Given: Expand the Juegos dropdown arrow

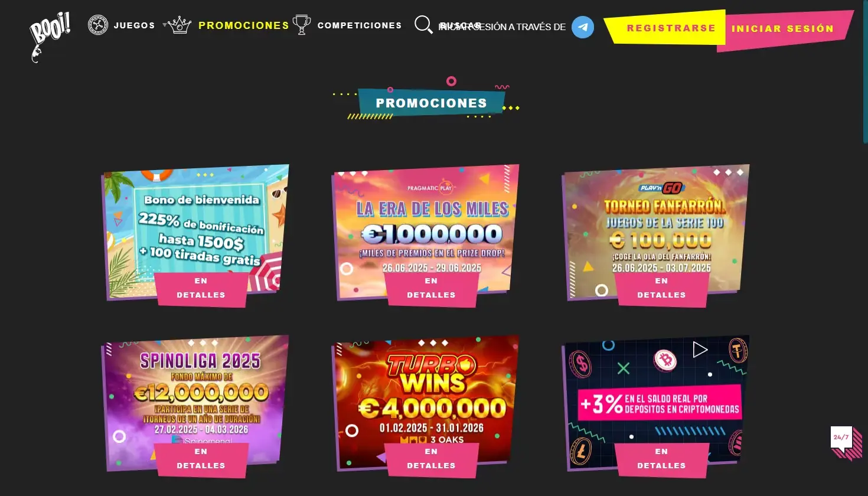Looking at the screenshot, I should [x=165, y=25].
